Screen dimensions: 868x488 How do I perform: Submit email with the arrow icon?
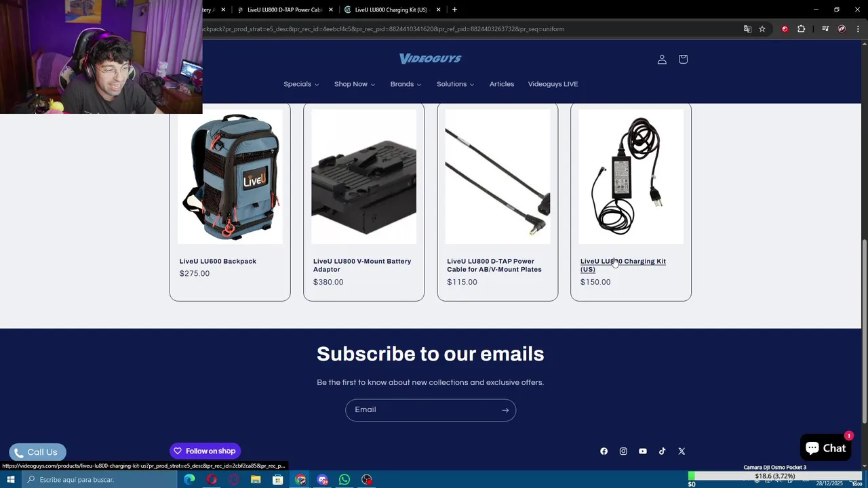click(x=505, y=410)
